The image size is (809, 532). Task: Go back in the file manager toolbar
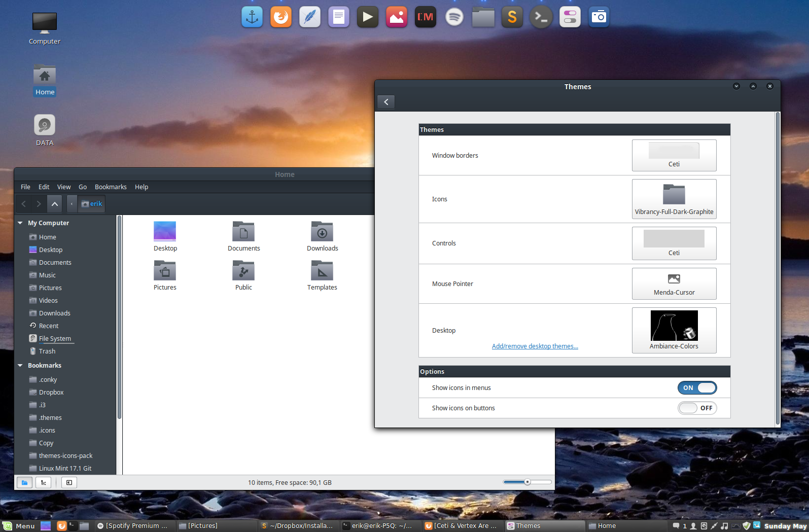point(23,204)
